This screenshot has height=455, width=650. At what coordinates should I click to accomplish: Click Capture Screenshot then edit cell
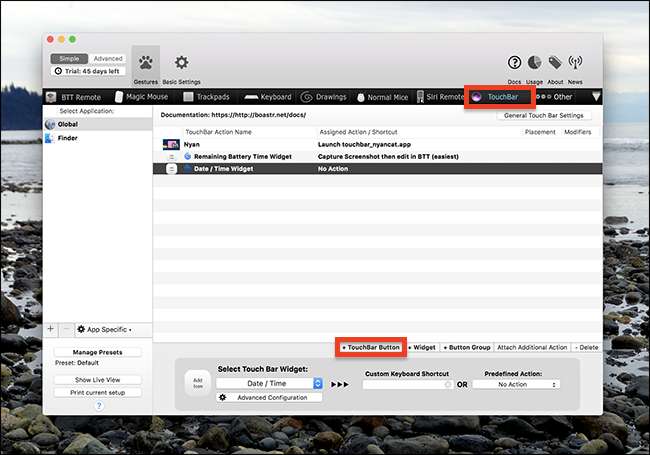click(388, 157)
